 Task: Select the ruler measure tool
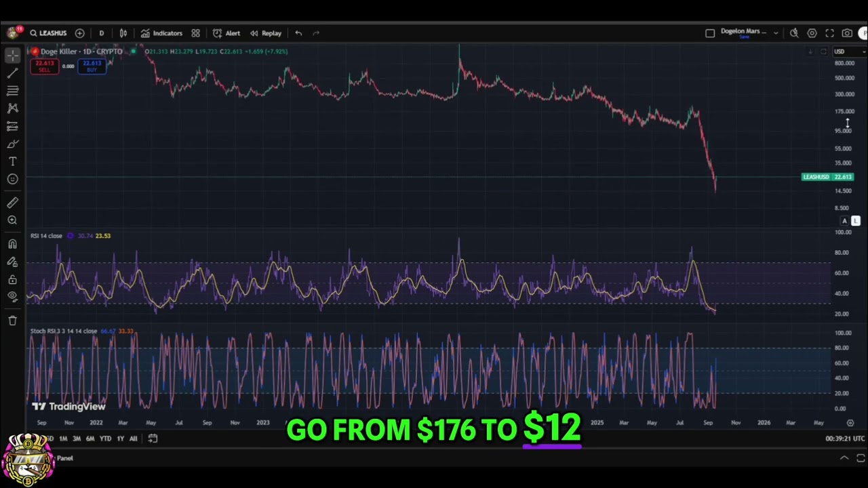pos(12,203)
